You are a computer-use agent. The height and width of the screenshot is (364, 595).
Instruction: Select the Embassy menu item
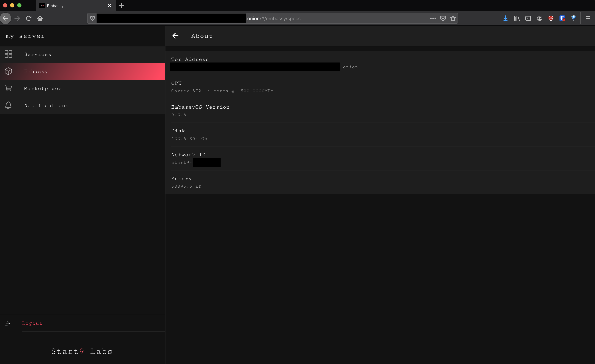point(36,72)
